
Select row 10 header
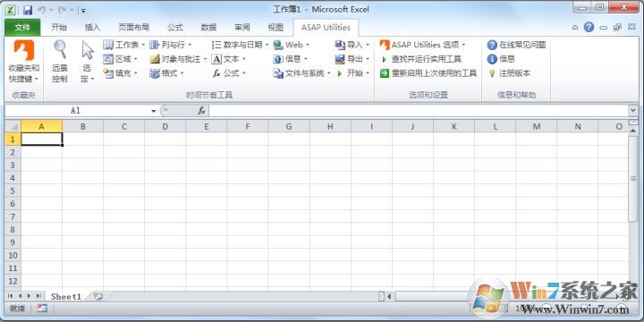[x=13, y=255]
